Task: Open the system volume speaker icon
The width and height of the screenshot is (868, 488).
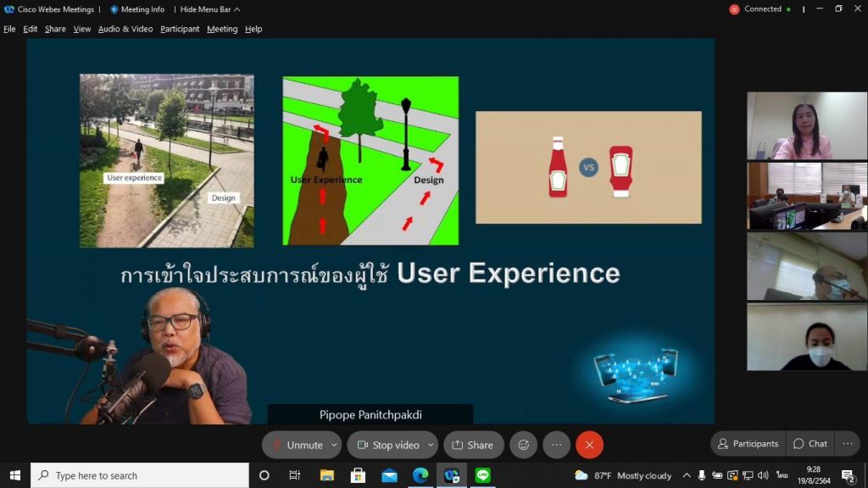Action: tap(762, 475)
